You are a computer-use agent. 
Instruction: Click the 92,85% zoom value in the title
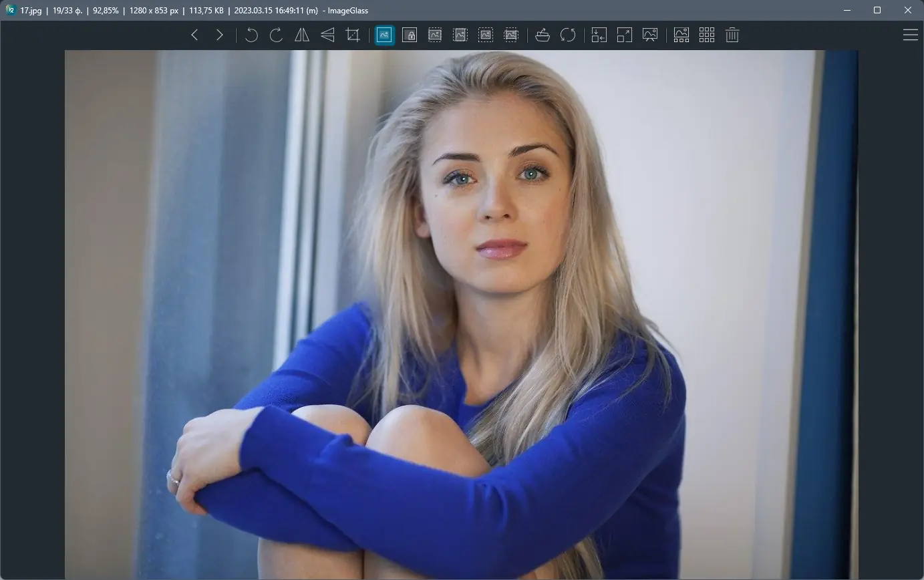(106, 11)
